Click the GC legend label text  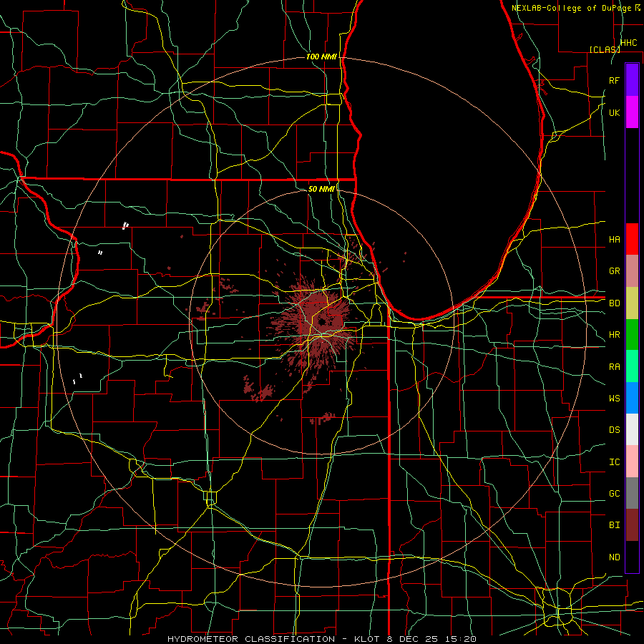coord(614,494)
